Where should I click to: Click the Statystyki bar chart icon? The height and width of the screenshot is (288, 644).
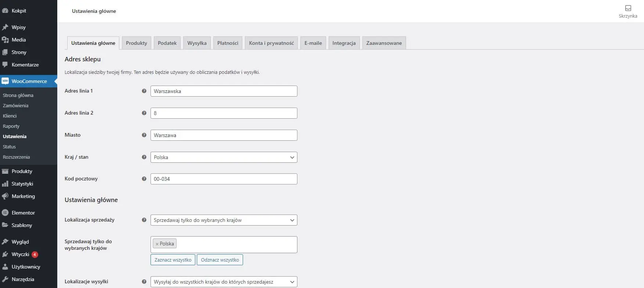[5, 184]
